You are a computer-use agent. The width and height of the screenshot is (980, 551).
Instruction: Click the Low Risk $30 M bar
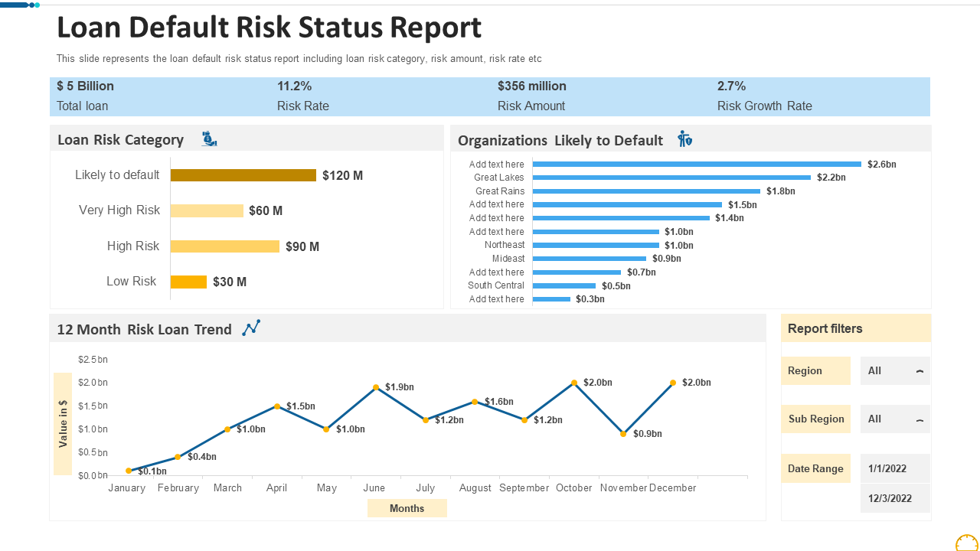pyautogui.click(x=188, y=282)
